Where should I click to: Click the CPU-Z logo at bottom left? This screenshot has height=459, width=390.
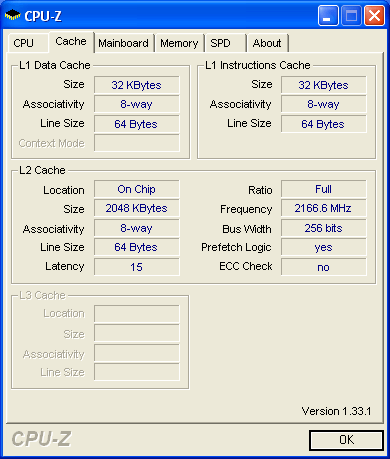[x=41, y=439]
